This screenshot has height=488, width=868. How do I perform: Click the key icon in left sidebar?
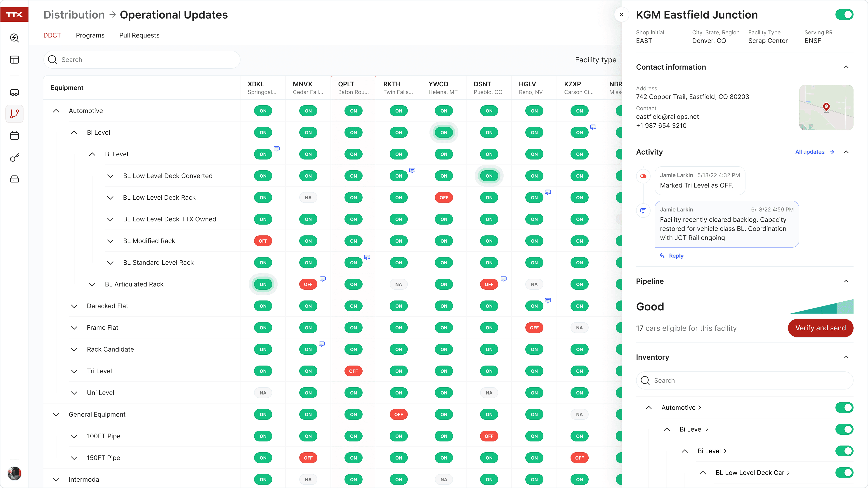click(14, 157)
